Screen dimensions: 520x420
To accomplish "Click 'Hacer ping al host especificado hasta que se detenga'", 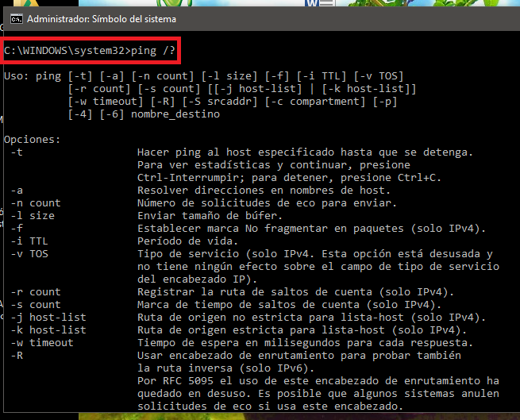I will pos(305,152).
